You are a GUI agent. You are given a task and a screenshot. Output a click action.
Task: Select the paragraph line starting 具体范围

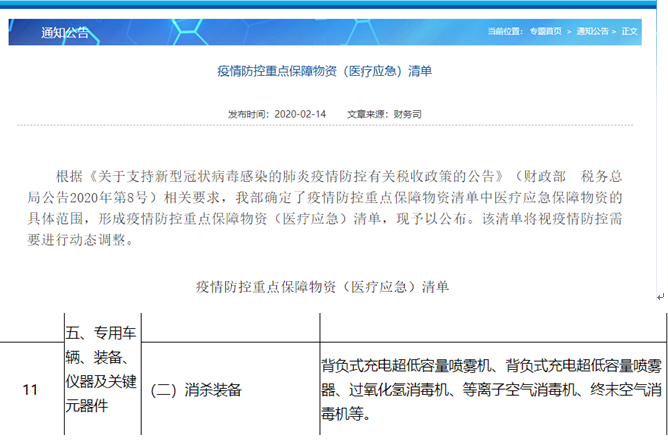[x=325, y=219]
